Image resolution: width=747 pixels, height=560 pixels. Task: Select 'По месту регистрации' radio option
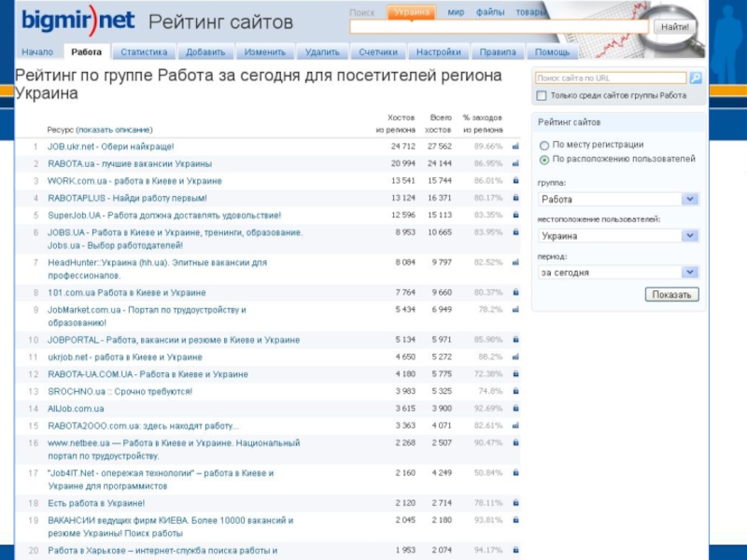[x=544, y=146]
